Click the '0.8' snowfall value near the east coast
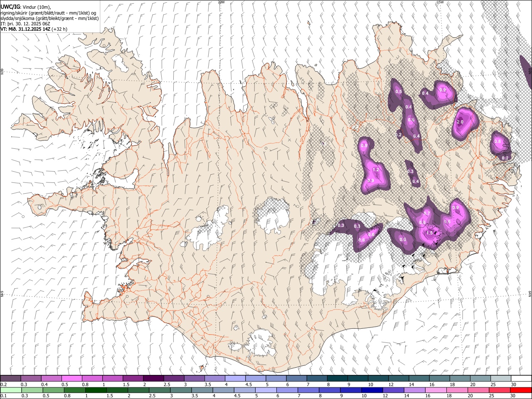The image size is (532, 399). point(497,142)
